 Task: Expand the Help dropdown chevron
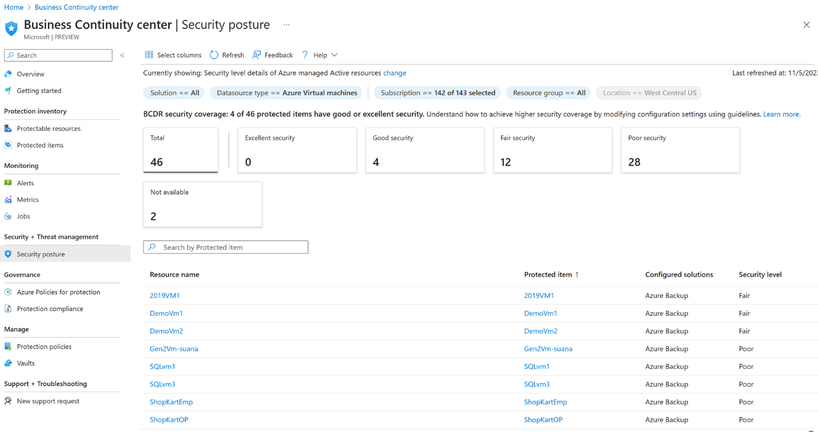click(334, 55)
